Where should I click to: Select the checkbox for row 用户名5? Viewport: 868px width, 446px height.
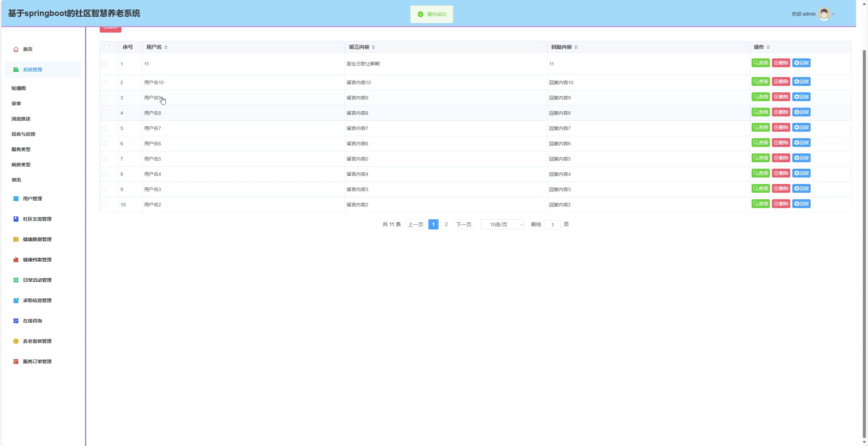pos(104,159)
